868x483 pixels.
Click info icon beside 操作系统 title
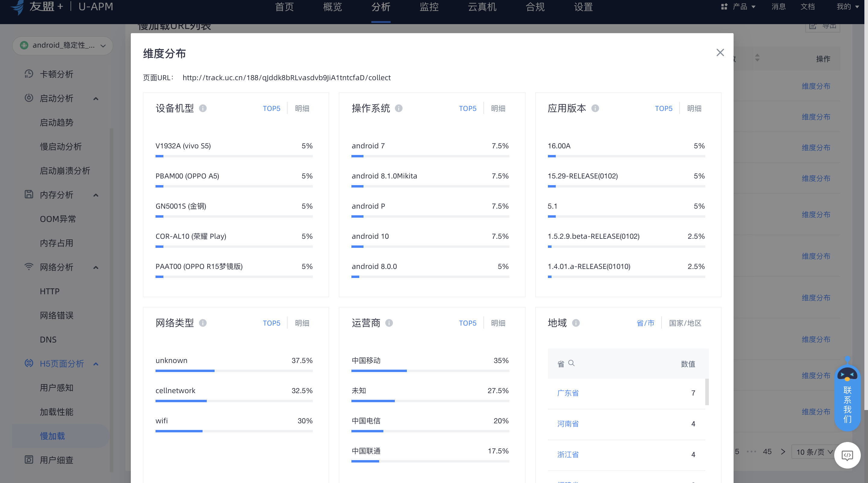[399, 108]
